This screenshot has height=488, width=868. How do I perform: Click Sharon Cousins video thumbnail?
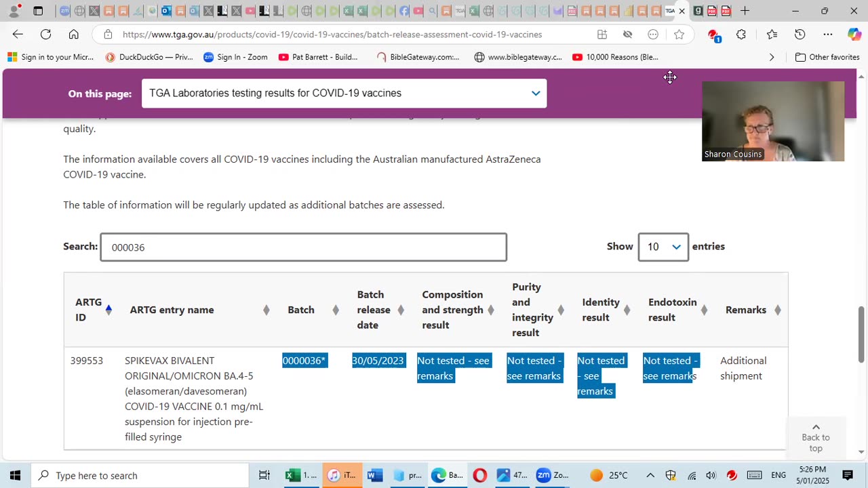[773, 121]
